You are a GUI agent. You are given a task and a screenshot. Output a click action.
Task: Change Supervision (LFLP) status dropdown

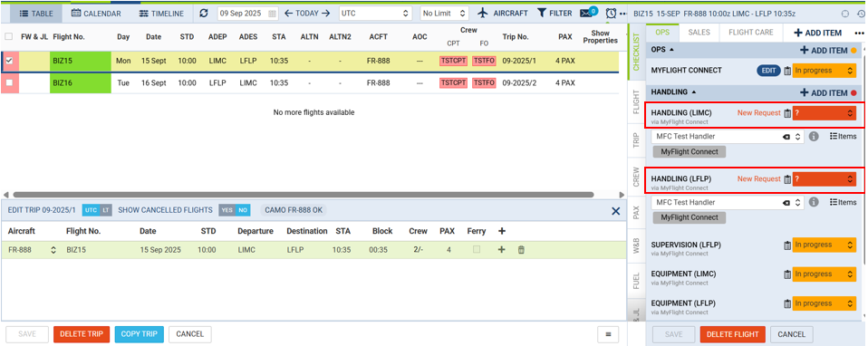(825, 245)
